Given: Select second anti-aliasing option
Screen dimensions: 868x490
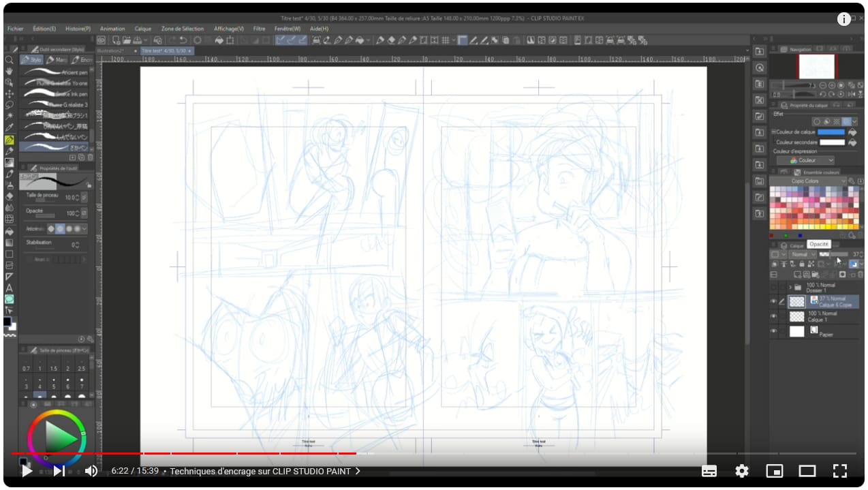Looking at the screenshot, I should coord(60,229).
